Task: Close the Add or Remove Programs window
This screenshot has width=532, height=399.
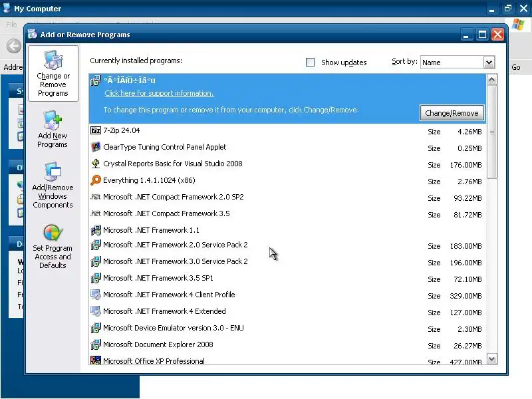Action: point(497,35)
